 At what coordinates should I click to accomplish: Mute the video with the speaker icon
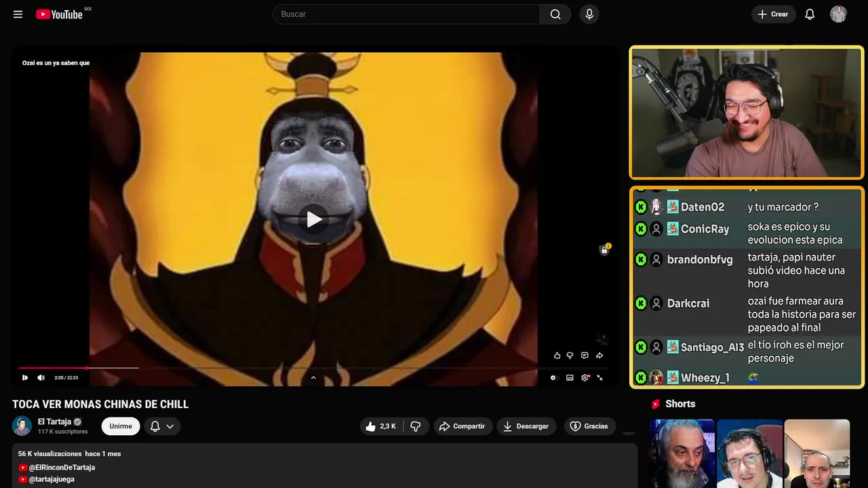pos(41,378)
